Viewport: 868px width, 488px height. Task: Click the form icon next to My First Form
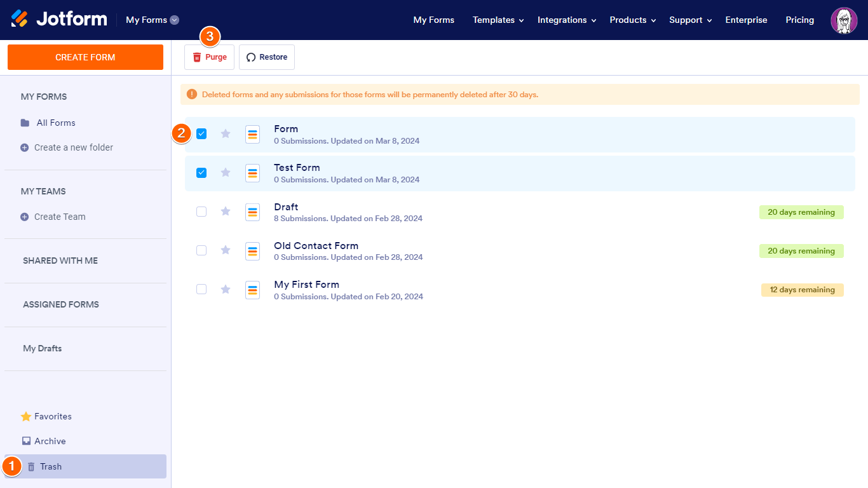click(x=252, y=290)
